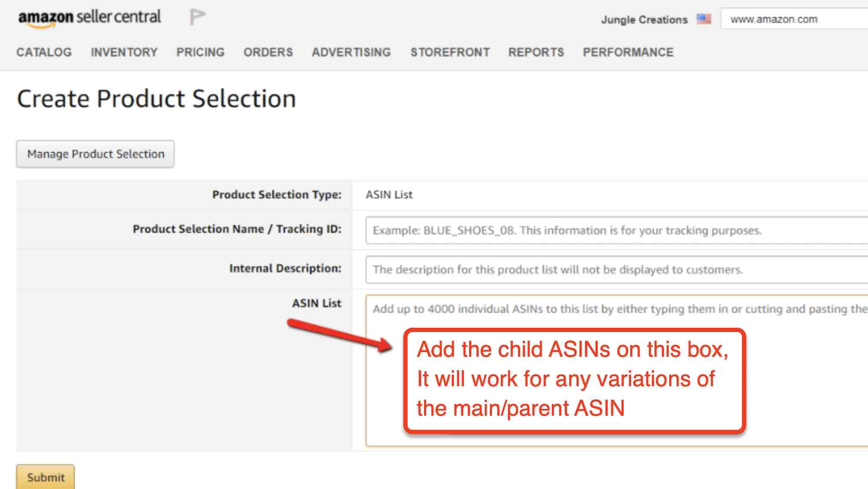Click PERFORMANCE navigation item
Image resolution: width=868 pixels, height=489 pixels.
(x=628, y=52)
